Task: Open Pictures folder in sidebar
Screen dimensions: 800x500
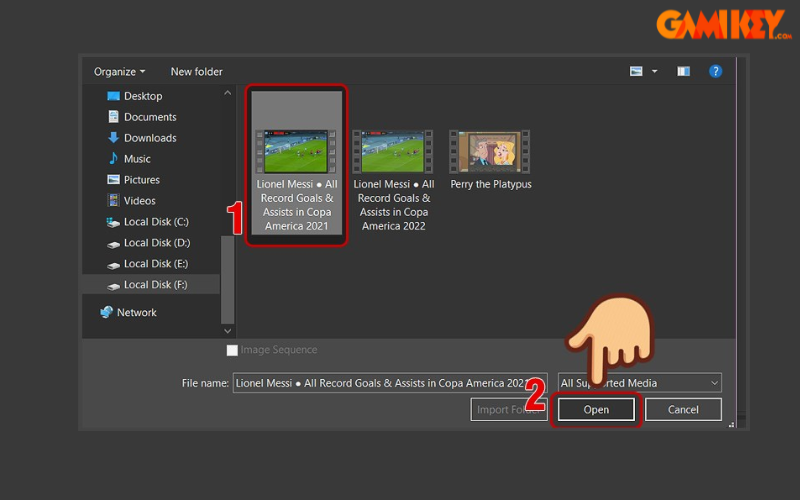Action: pos(141,180)
